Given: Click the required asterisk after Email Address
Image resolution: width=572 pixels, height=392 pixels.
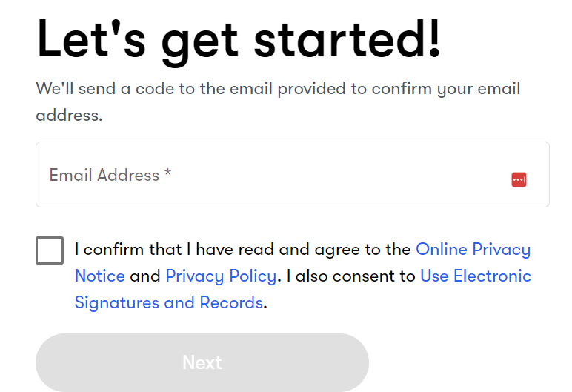Looking at the screenshot, I should 167,172.
